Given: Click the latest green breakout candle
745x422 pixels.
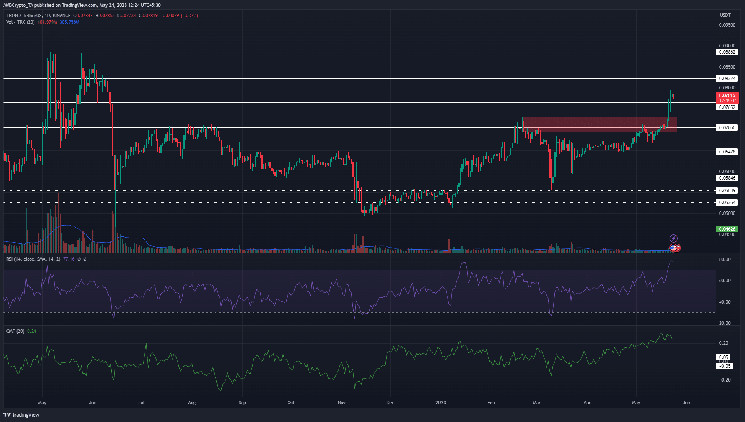Looking at the screenshot, I should [670, 100].
